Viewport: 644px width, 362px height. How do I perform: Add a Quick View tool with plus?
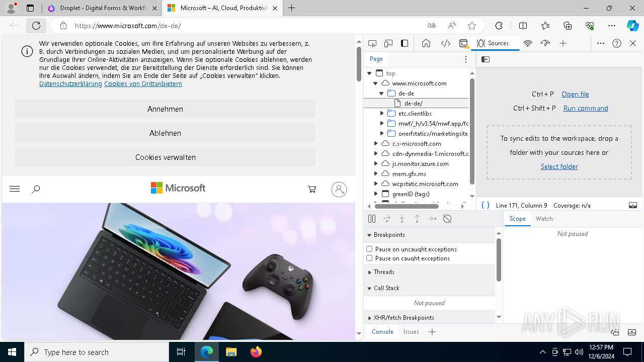(x=432, y=332)
